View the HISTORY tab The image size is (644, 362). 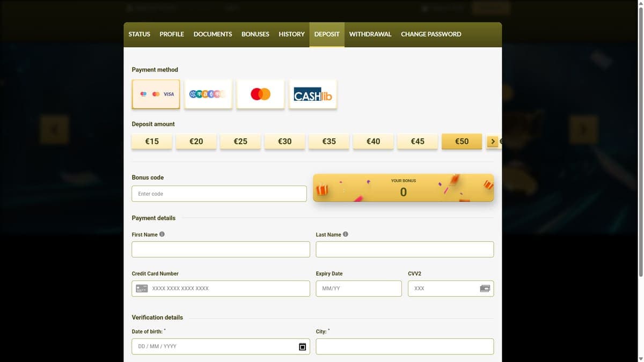(x=291, y=34)
